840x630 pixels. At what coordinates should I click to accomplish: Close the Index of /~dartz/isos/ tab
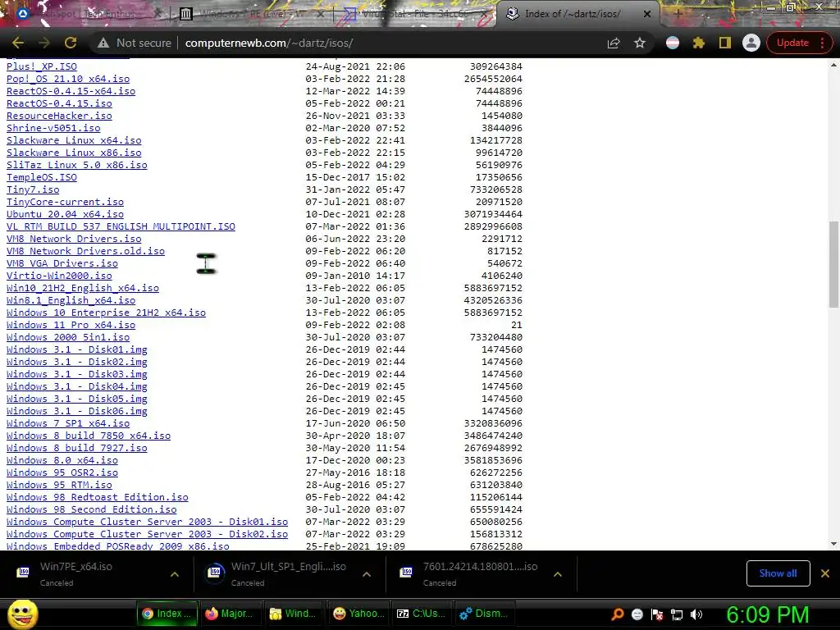pyautogui.click(x=647, y=15)
